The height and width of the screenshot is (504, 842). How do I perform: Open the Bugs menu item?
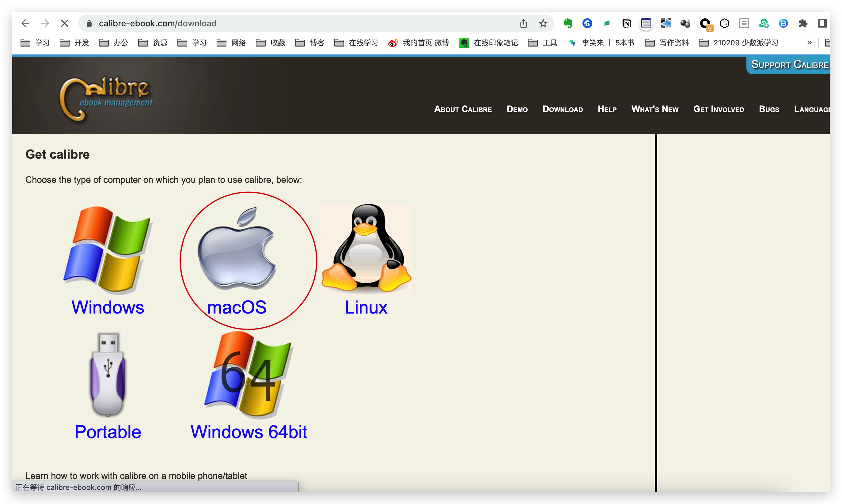tap(769, 109)
